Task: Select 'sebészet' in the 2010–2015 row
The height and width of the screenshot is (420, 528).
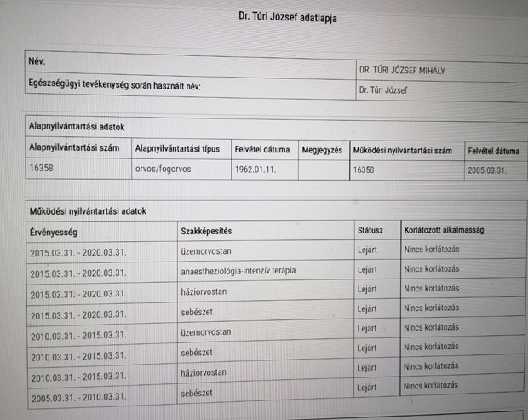Action: coord(197,353)
